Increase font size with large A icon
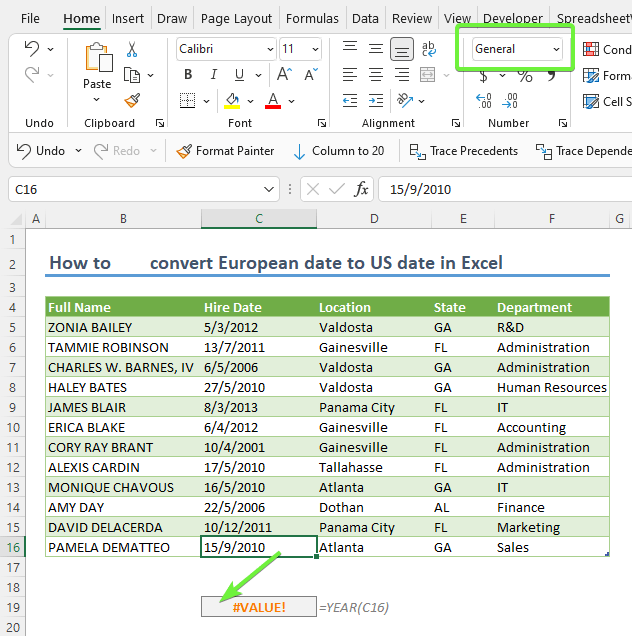The height and width of the screenshot is (636, 632). pos(284,74)
